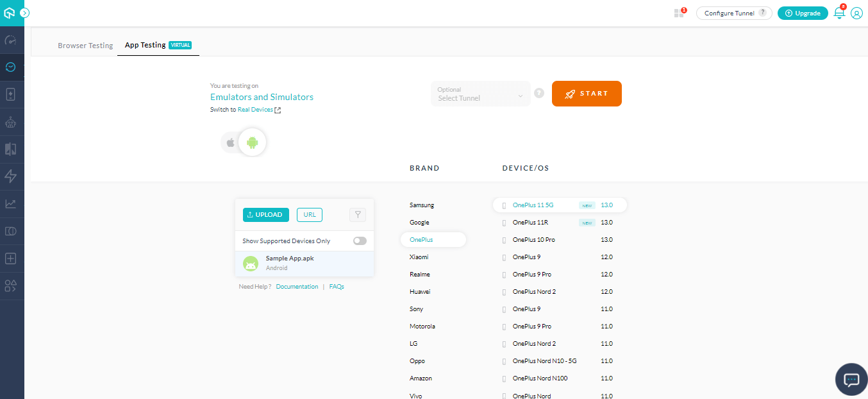Viewport: 868px width, 399px height.
Task: Open the analytics chart icon in sidebar
Action: point(12,203)
